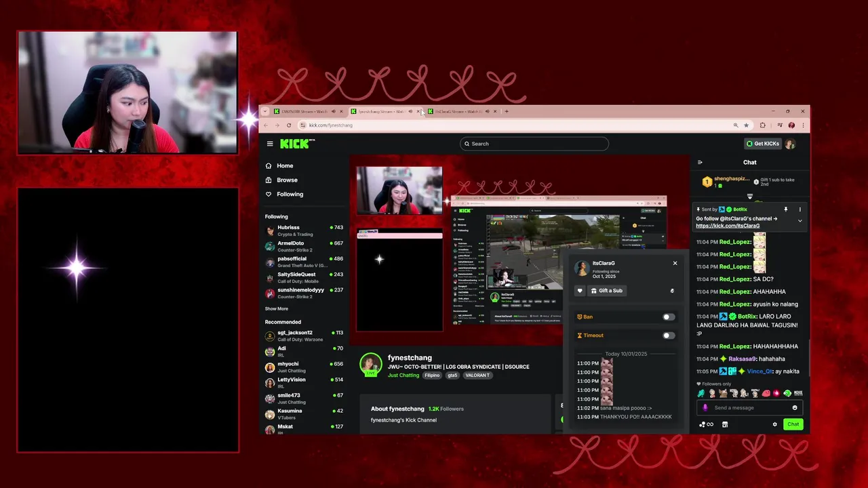Expand the gift leaderboard handle
The width and height of the screenshot is (868, 488).
click(x=749, y=197)
